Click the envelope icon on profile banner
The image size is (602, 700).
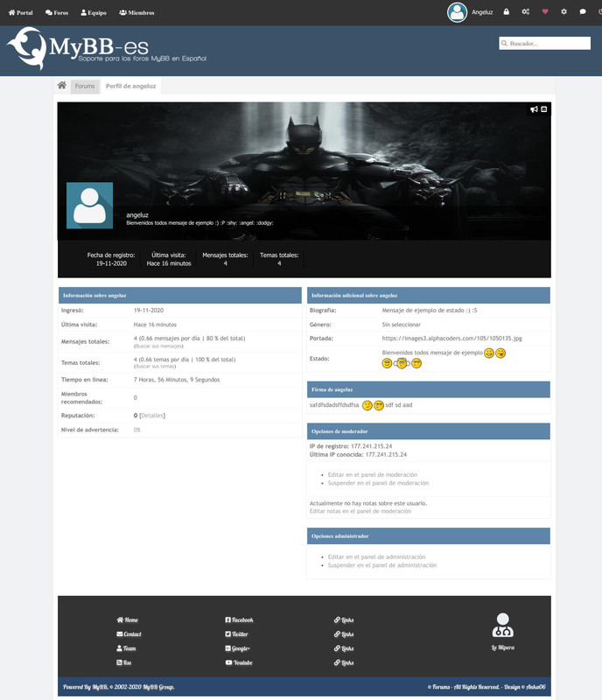click(x=544, y=109)
